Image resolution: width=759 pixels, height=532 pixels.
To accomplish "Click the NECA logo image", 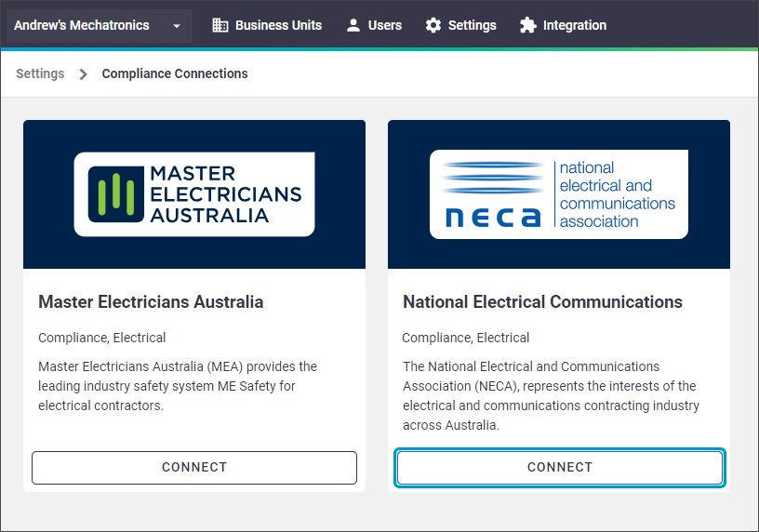I will 559,194.
